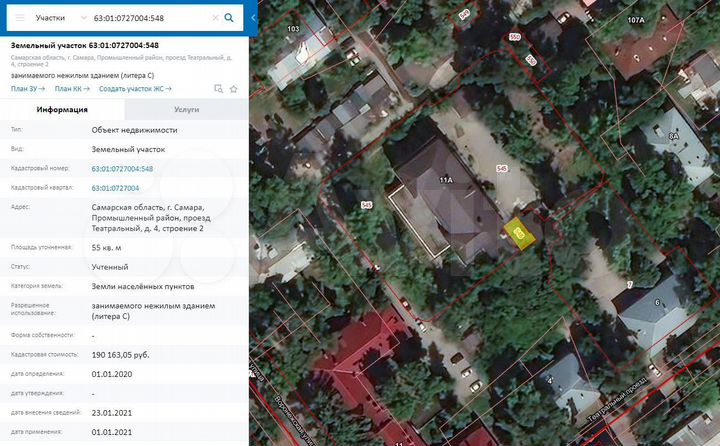Image resolution: width=720 pixels, height=446 pixels.
Task: Click the 55 кв. м area value
Action: click(x=107, y=248)
